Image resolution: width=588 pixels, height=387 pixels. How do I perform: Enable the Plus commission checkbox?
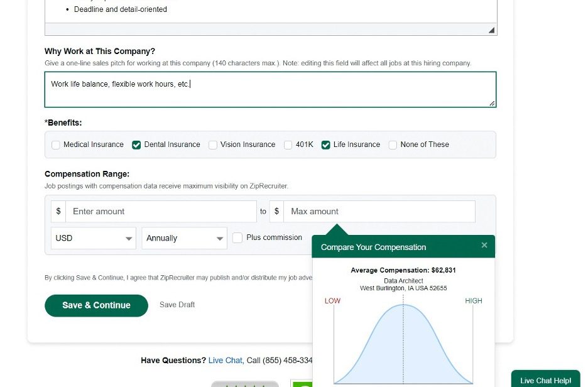pos(237,238)
